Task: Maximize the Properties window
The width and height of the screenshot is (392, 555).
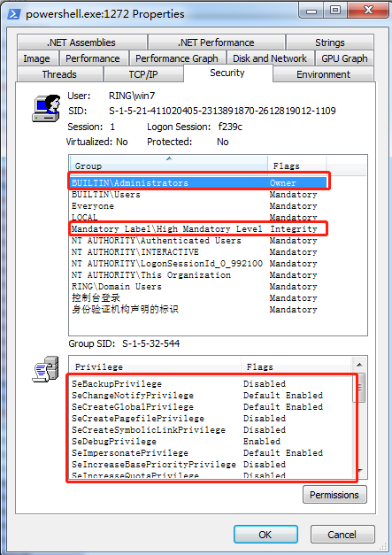Action: click(x=335, y=11)
